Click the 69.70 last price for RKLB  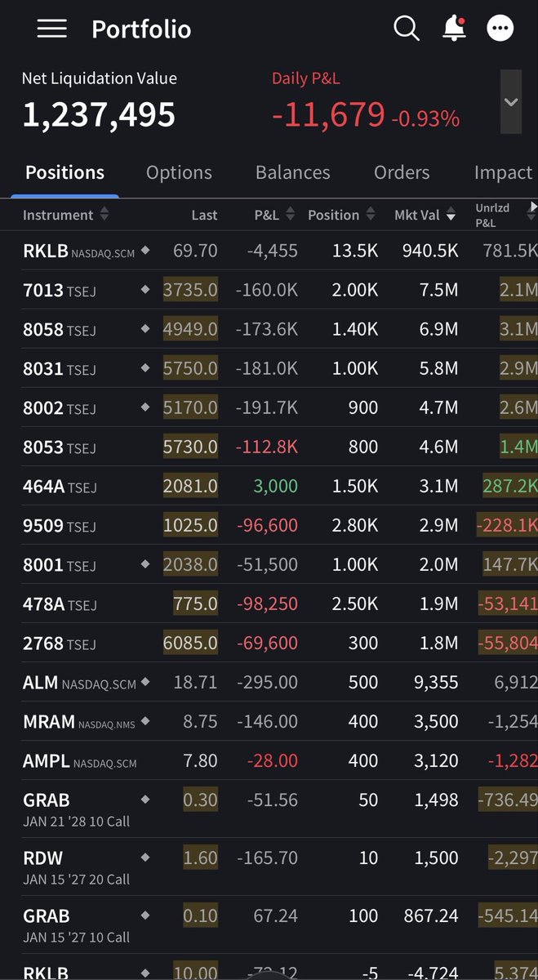195,251
